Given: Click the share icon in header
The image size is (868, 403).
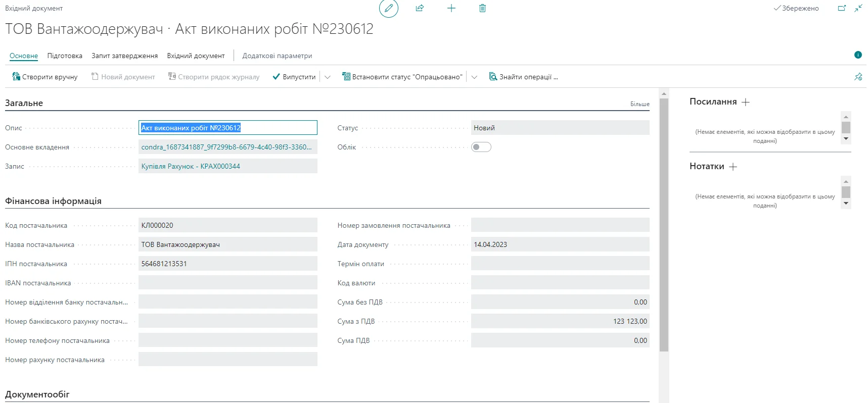Looking at the screenshot, I should point(420,9).
